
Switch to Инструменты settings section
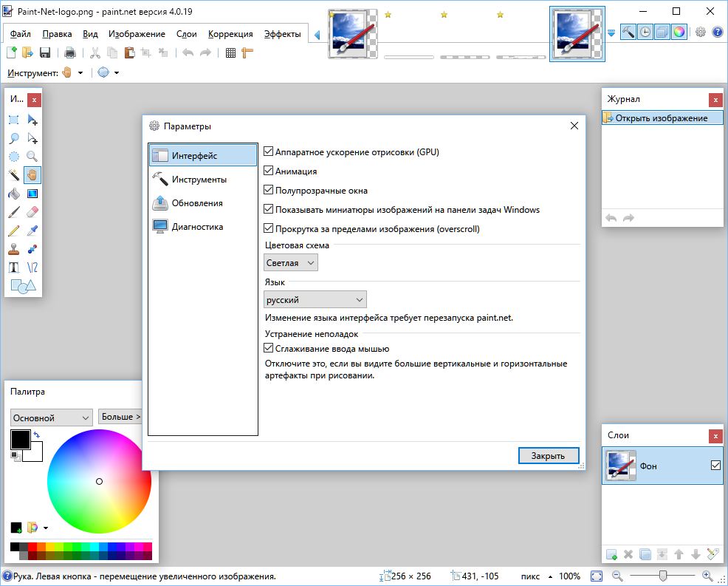click(203, 180)
